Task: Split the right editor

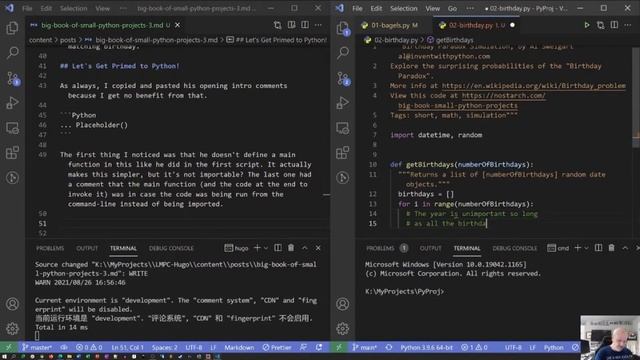Action: (614, 25)
